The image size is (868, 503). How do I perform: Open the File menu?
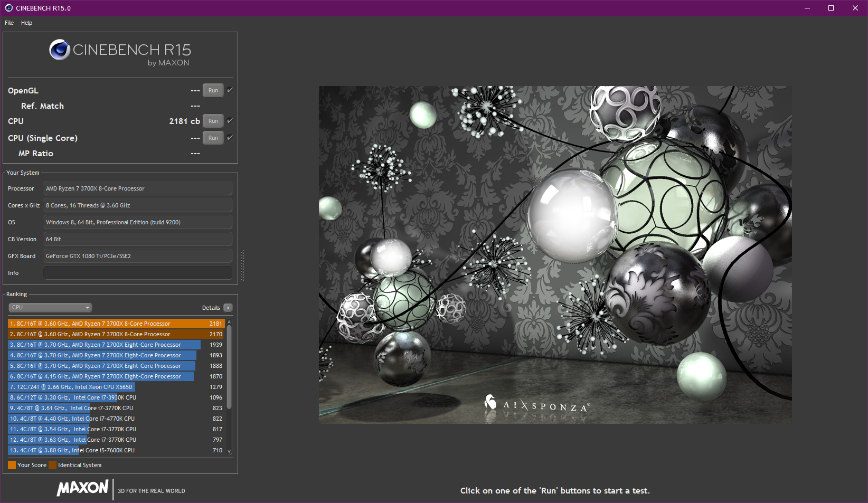[9, 23]
